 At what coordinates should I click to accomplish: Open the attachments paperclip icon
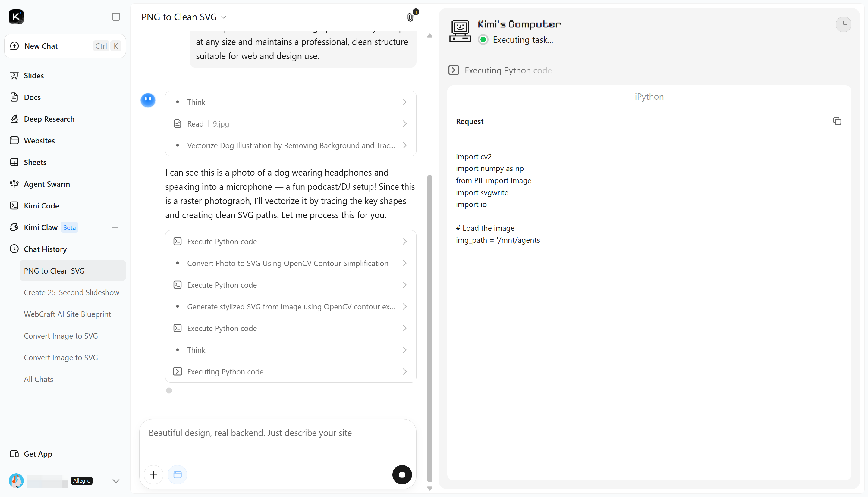(x=411, y=17)
